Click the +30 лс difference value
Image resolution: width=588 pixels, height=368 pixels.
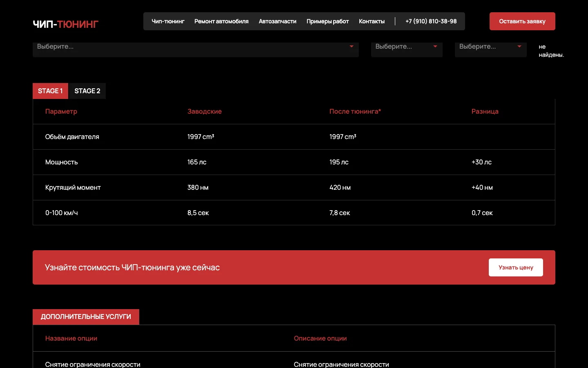pos(481,162)
